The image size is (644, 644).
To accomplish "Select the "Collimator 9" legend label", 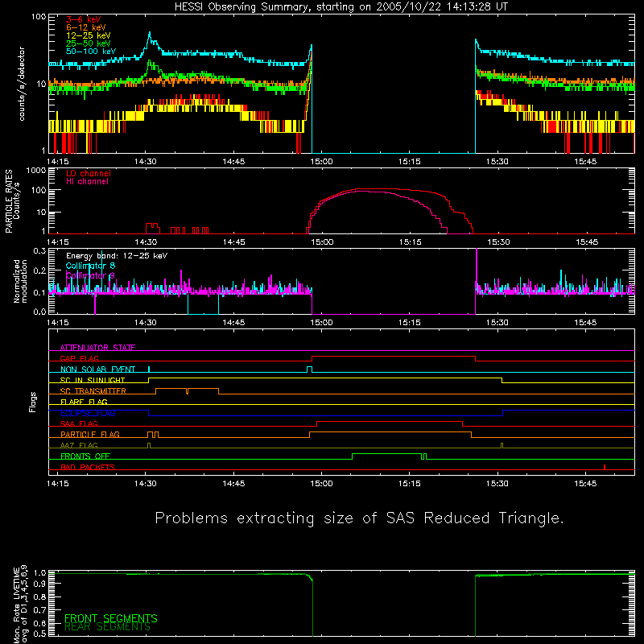I will click(90, 275).
